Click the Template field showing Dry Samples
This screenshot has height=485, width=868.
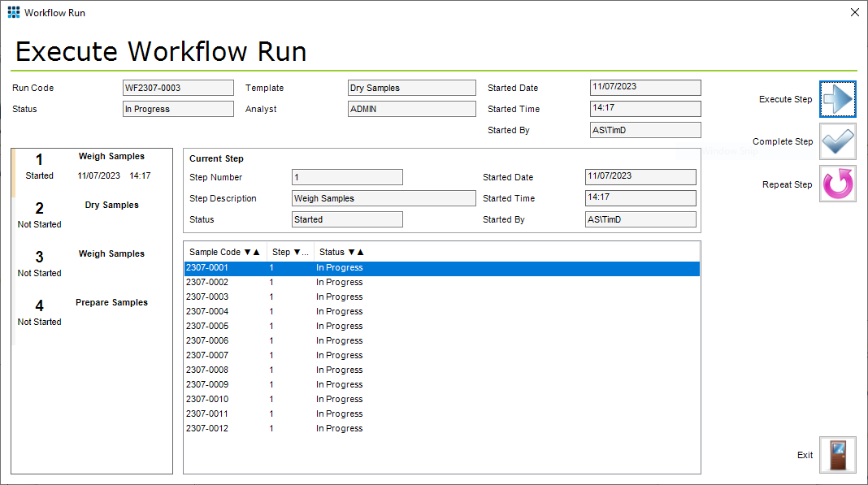click(411, 87)
